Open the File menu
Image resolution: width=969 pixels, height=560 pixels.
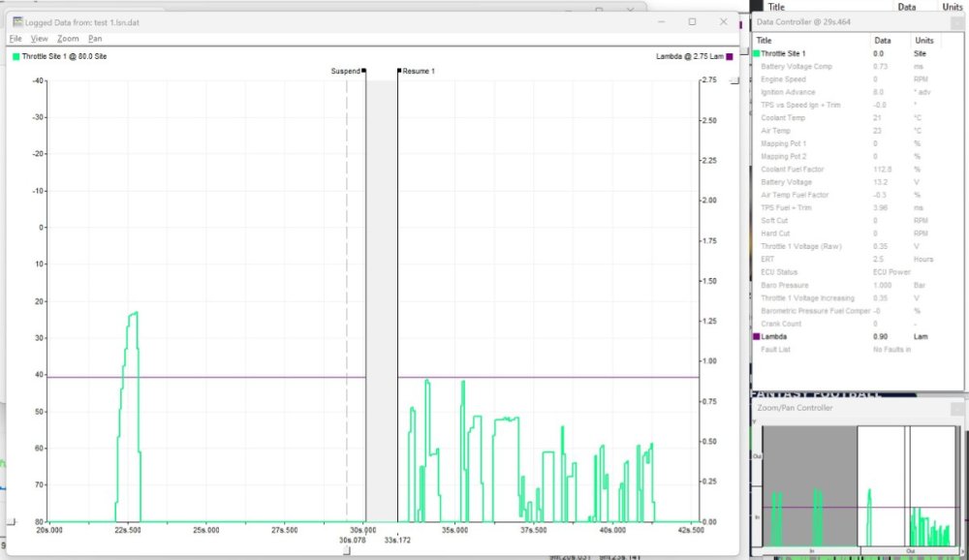(x=16, y=39)
